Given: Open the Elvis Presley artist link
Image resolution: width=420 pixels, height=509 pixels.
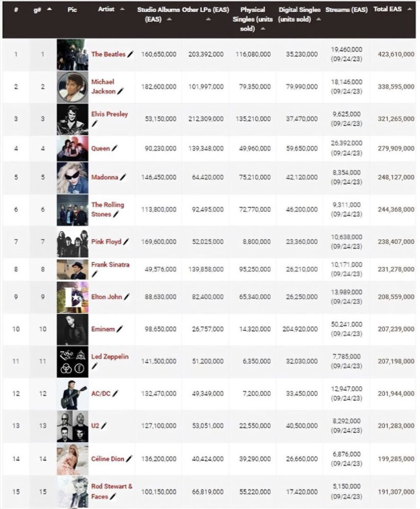Looking at the screenshot, I should [109, 114].
